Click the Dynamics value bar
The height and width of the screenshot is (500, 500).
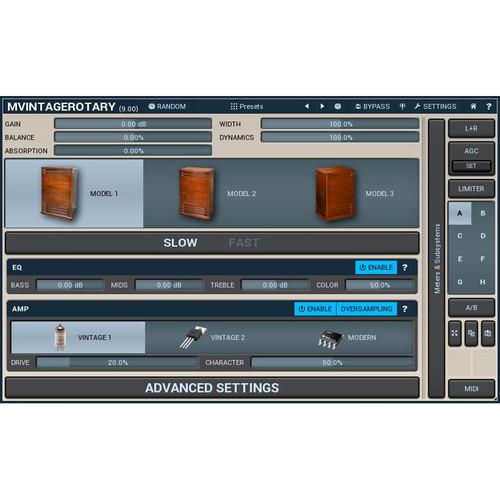340,137
